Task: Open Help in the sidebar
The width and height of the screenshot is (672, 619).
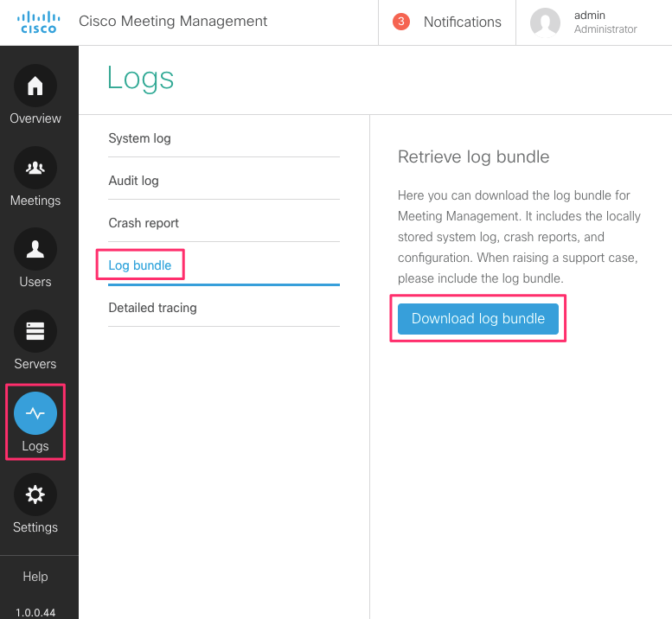Action: tap(35, 577)
